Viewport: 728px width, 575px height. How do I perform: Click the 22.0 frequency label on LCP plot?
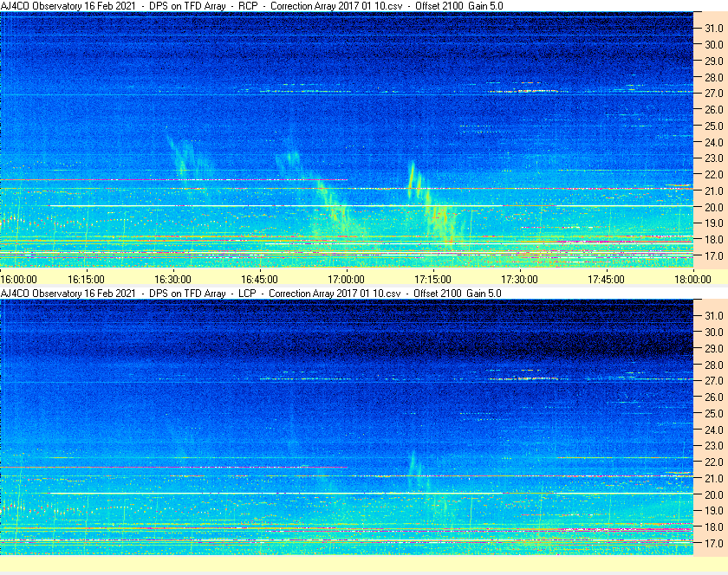pos(714,462)
